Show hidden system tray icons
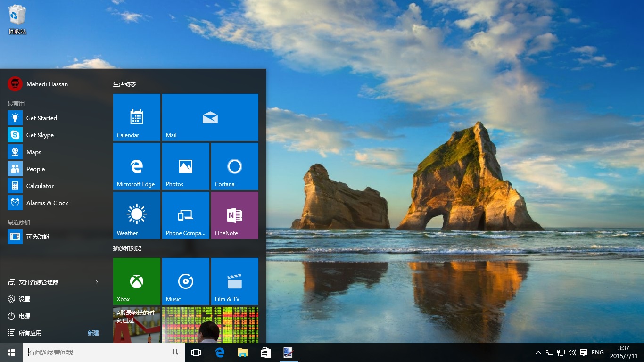Image resolution: width=644 pixels, height=362 pixels. tap(538, 353)
